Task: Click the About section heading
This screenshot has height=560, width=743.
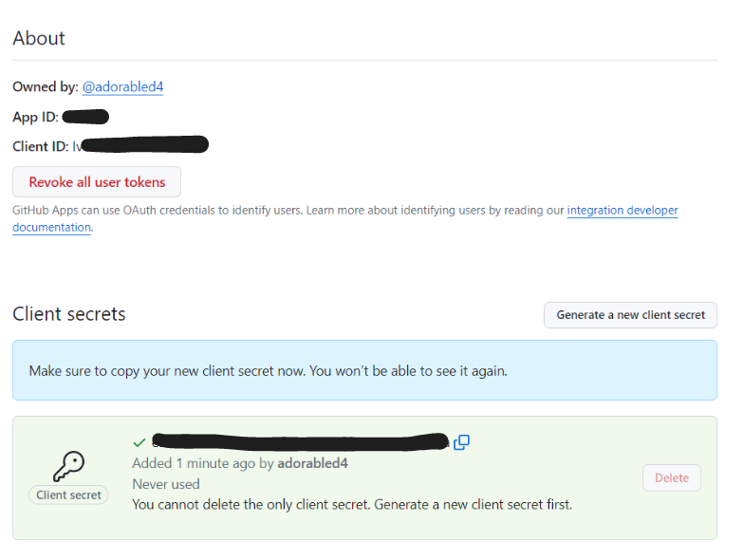Action: 39,39
